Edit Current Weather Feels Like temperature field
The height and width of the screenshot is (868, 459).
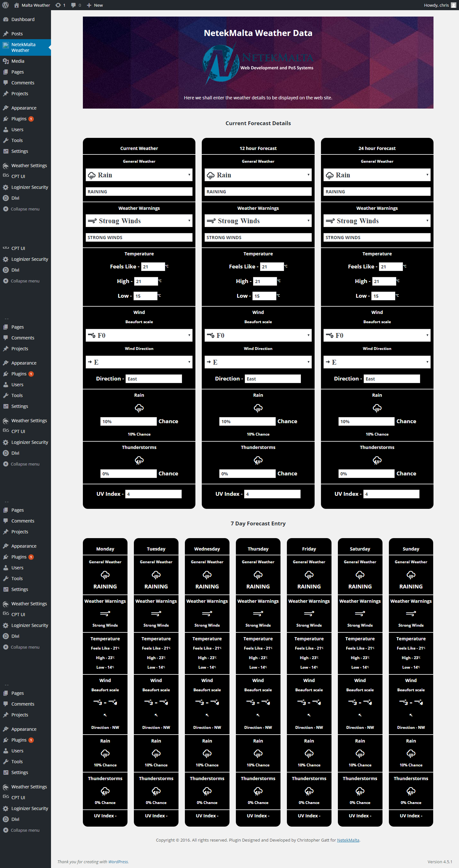click(153, 267)
